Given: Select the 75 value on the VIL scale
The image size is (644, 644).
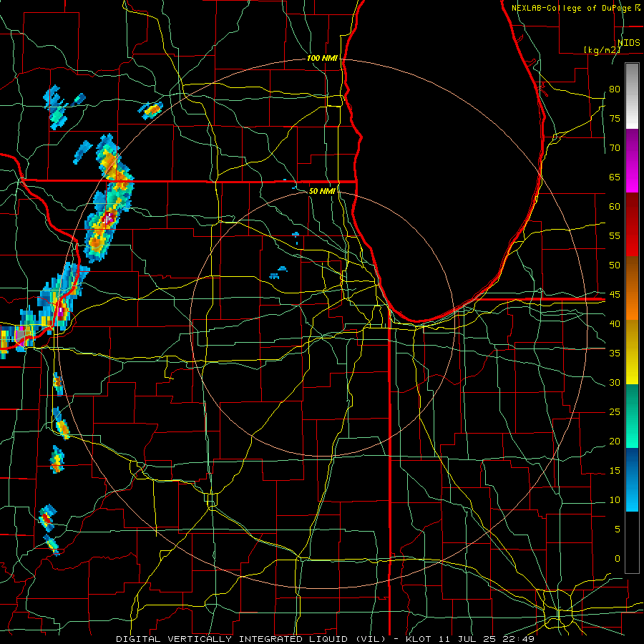Looking at the screenshot, I should point(615,119).
